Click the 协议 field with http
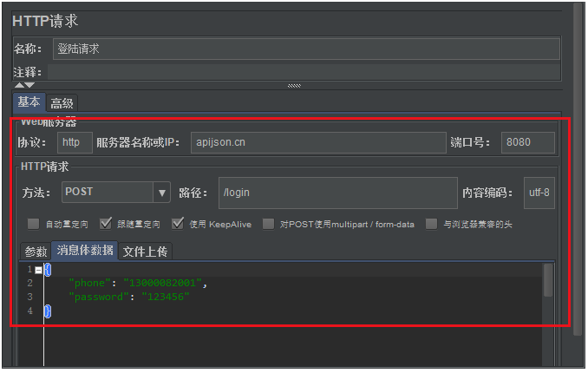The height and width of the screenshot is (373, 588). (75, 142)
